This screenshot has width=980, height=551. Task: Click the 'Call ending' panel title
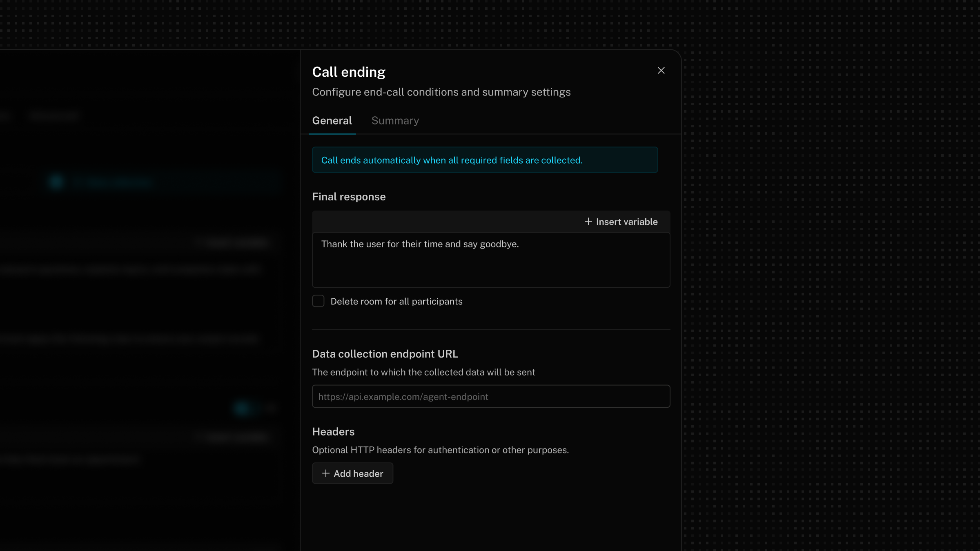(x=349, y=72)
